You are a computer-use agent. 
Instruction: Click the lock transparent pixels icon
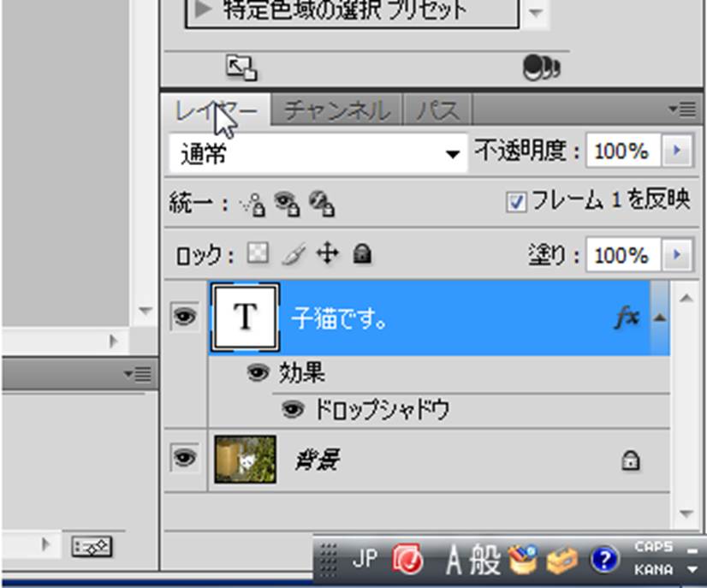pyautogui.click(x=258, y=254)
